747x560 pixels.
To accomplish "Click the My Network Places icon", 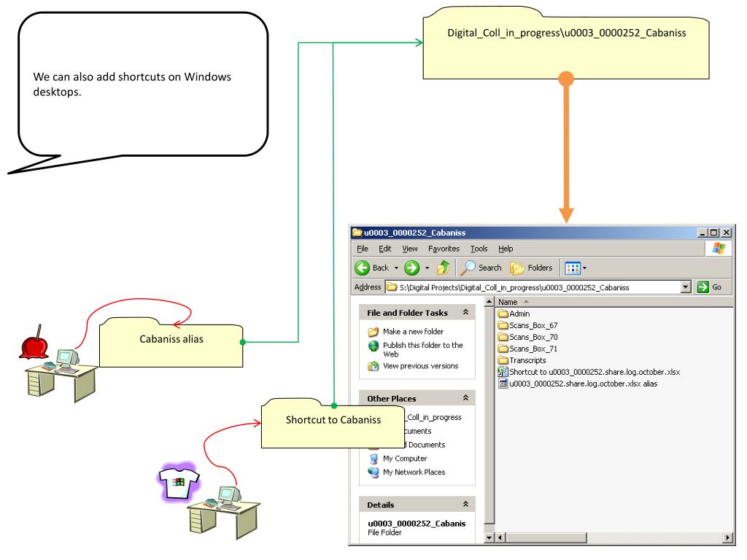I will point(373,472).
